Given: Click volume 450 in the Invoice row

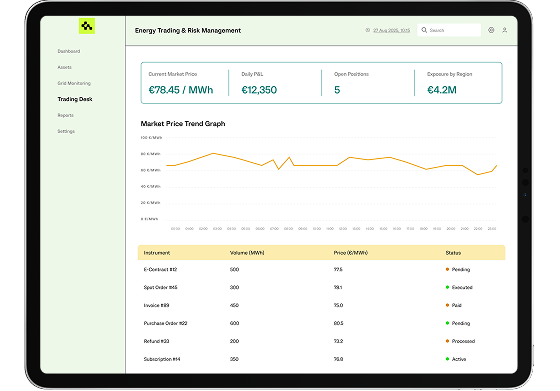Looking at the screenshot, I should 234,305.
